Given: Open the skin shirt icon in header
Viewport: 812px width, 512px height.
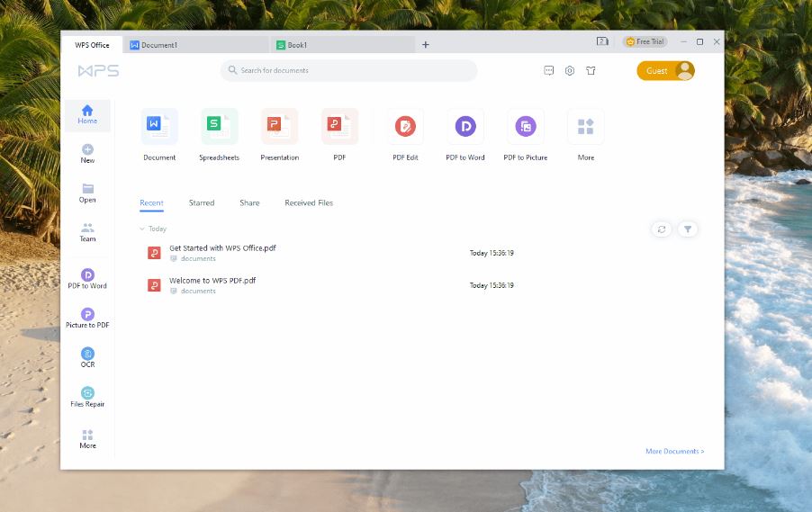Looking at the screenshot, I should click(591, 70).
